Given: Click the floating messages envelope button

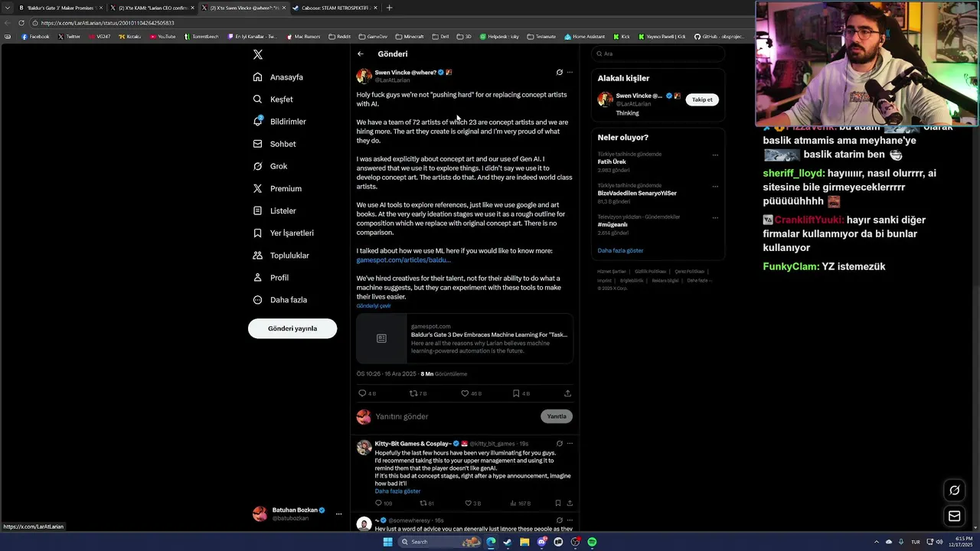Looking at the screenshot, I should pyautogui.click(x=955, y=517).
